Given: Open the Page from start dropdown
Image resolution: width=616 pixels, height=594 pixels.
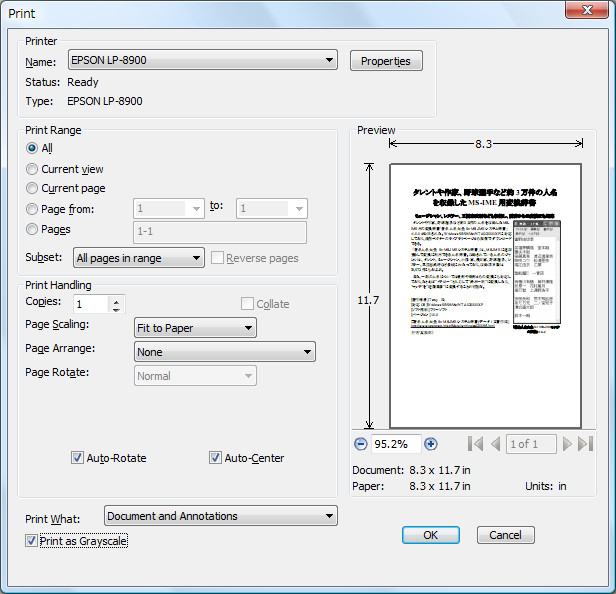Looking at the screenshot, I should 169,208.
